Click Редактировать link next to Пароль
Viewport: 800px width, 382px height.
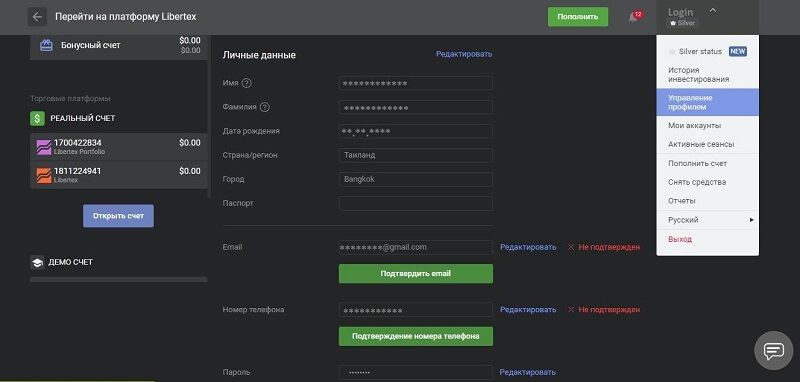point(528,372)
